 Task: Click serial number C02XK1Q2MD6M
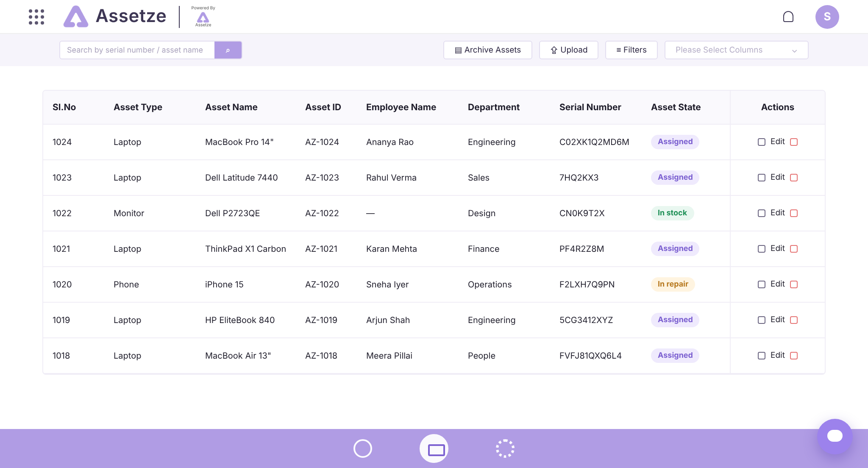(594, 142)
